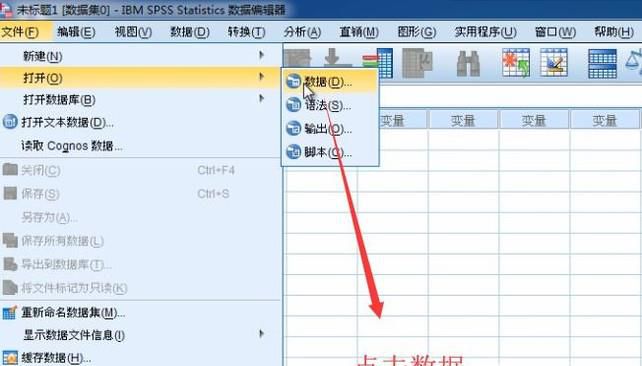642x366 pixels.
Task: Click the down-arrow toolbar icon
Action: coord(337,58)
